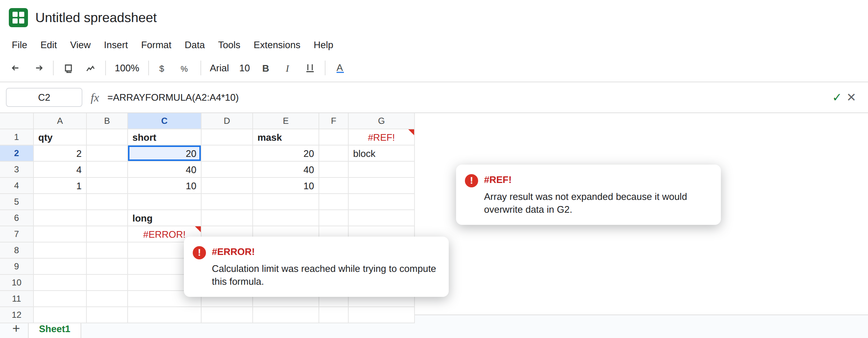The width and height of the screenshot is (868, 338).
Task: Open the File menu
Action: coord(19,45)
